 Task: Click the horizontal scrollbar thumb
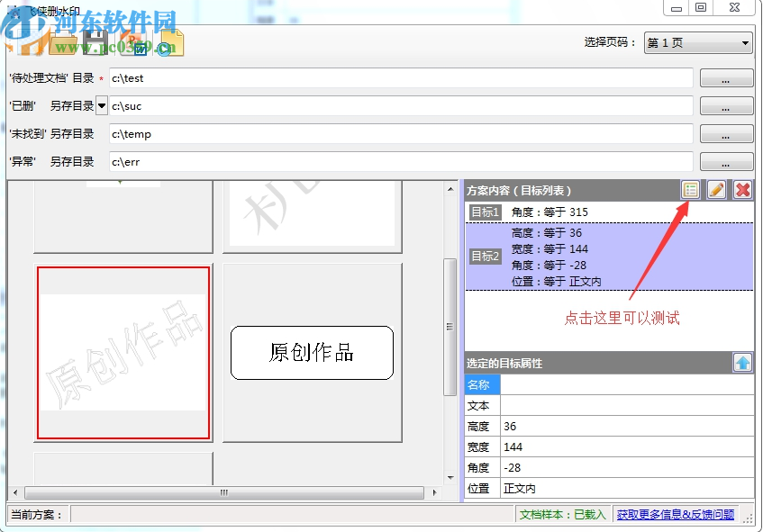pyautogui.click(x=223, y=492)
